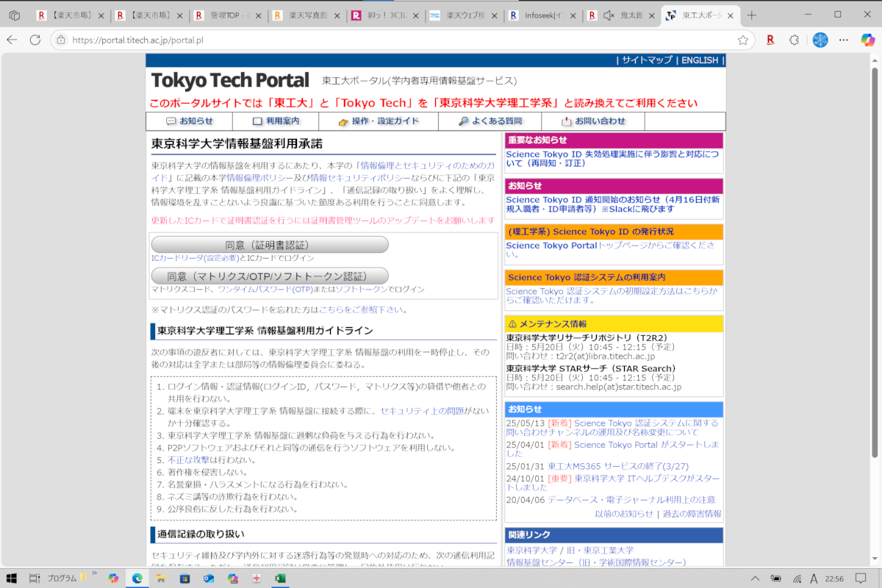The image size is (882, 588).
Task: Open Outlook from the taskbar
Action: [x=209, y=578]
